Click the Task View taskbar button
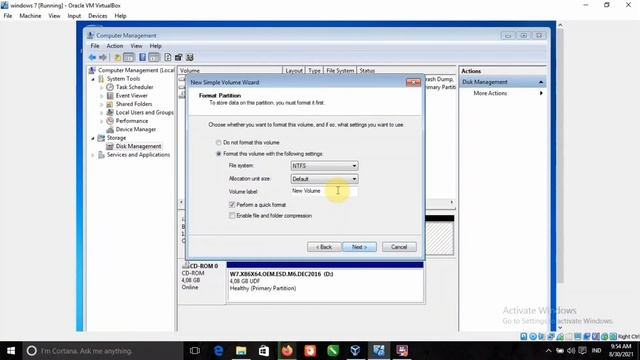Viewport: 640px width, 360px height. click(x=195, y=351)
